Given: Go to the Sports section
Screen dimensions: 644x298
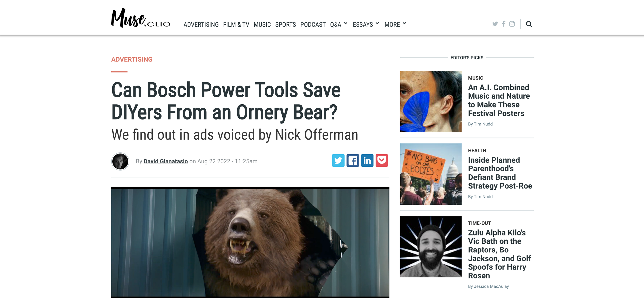Looking at the screenshot, I should tap(285, 24).
